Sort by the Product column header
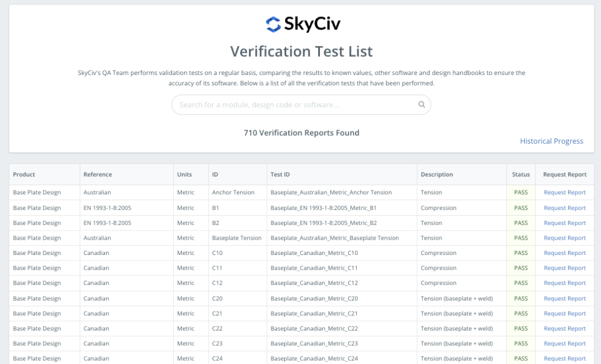 [x=24, y=175]
